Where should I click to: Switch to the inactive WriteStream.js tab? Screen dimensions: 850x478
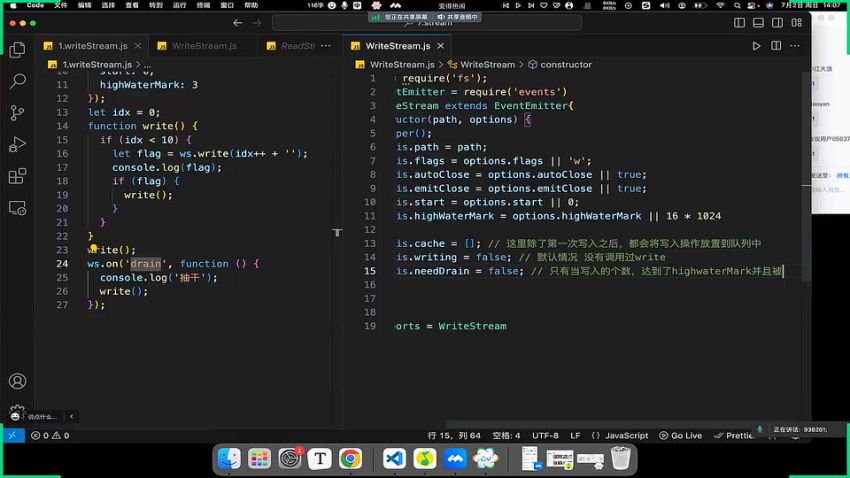tap(204, 46)
